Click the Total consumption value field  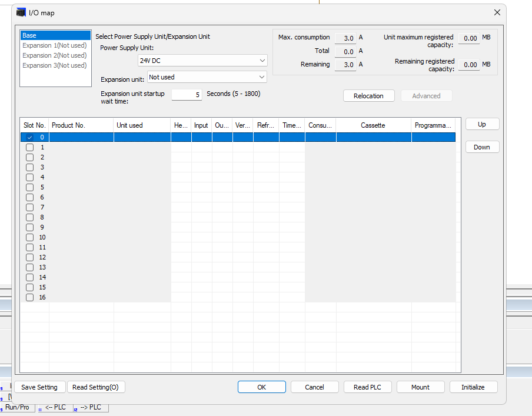point(345,52)
